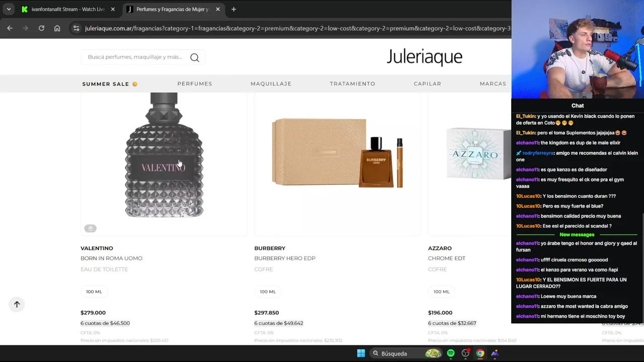Click 6 cuotas de $49.642 text
Screen dimensions: 644x362
(x=279, y=323)
